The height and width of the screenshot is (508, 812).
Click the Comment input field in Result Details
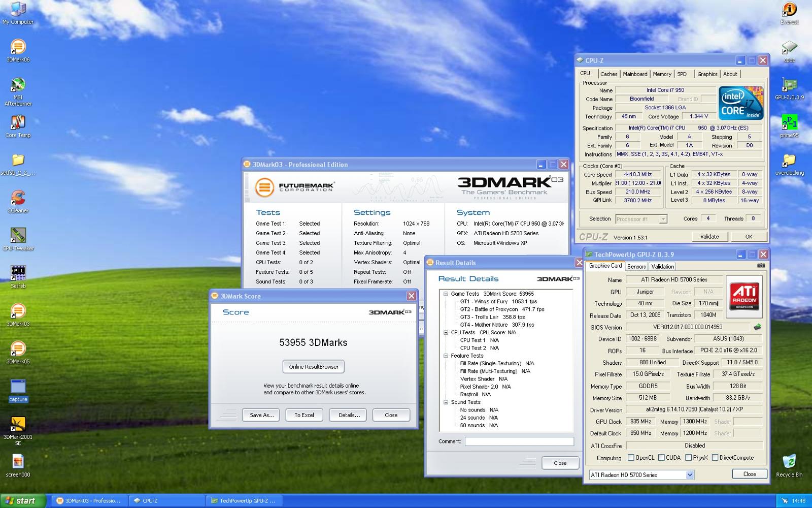tap(519, 441)
